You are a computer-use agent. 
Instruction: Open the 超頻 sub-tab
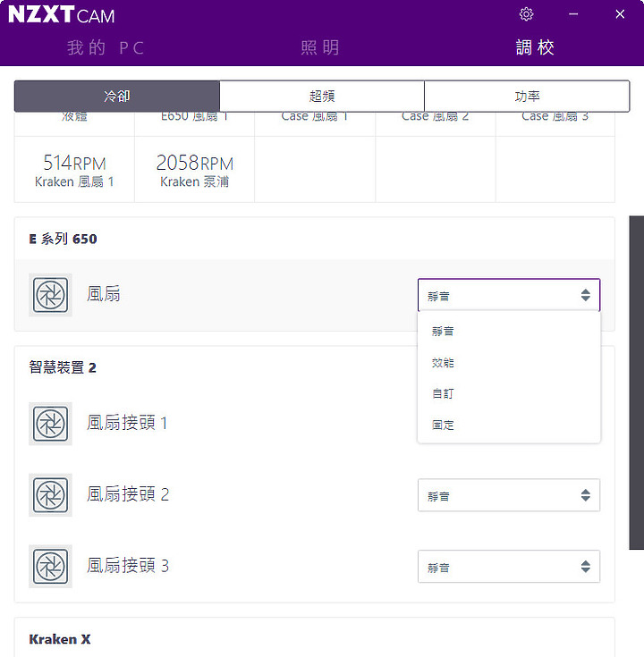coord(322,97)
